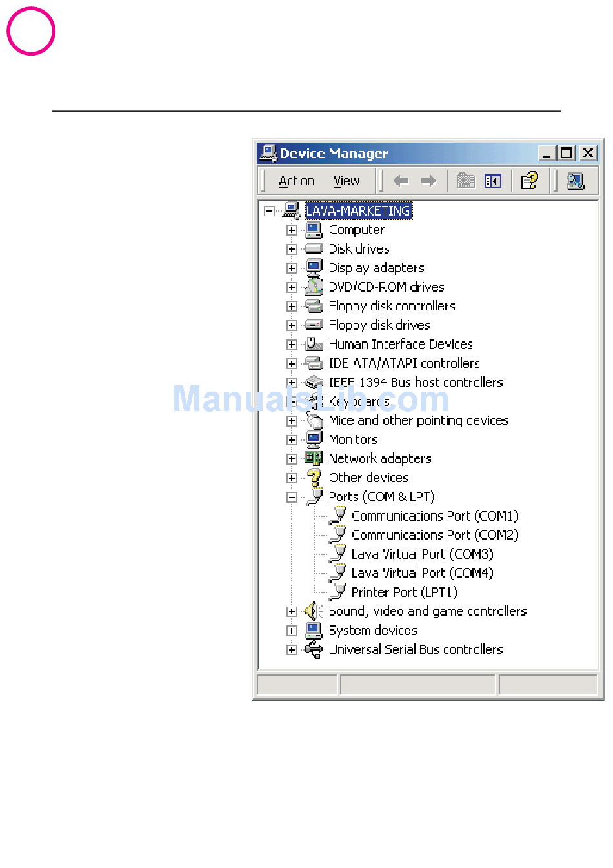Select the Lava Virtual Port (COM4) entry
The width and height of the screenshot is (613, 868).
tap(422, 573)
